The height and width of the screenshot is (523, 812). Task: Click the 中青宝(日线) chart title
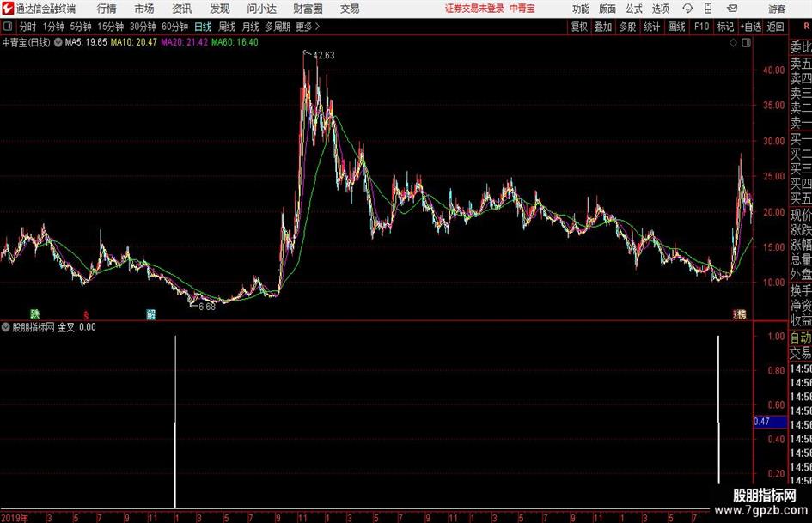(26, 42)
